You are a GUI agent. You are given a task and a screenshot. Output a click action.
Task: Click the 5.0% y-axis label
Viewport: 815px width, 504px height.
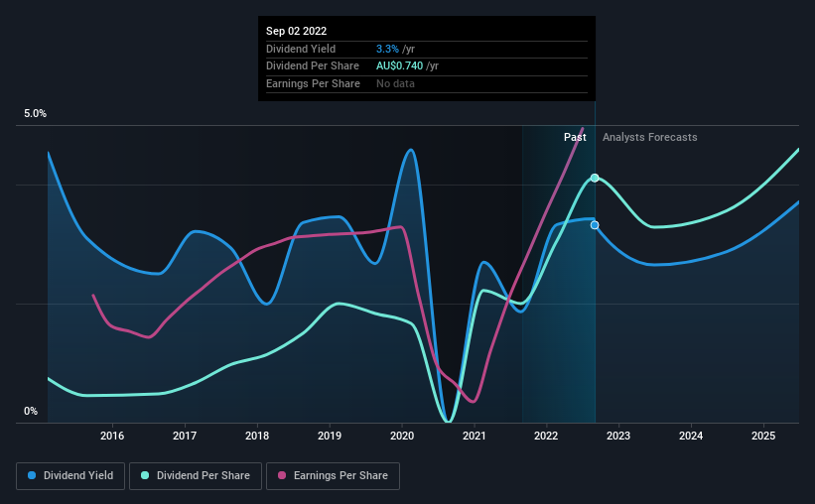(x=35, y=114)
